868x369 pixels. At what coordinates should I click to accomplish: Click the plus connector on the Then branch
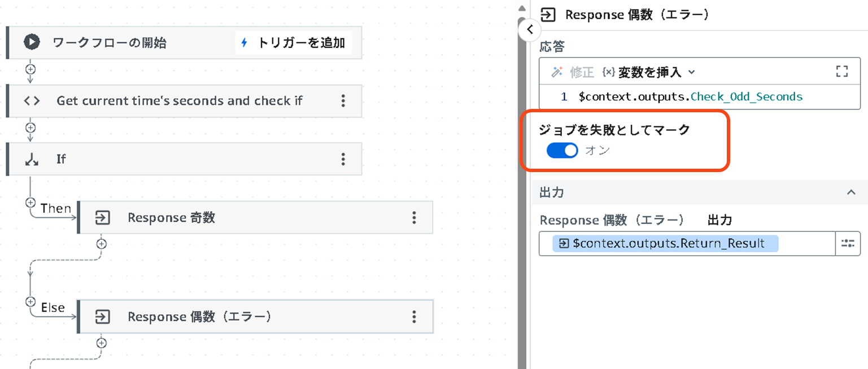30,202
